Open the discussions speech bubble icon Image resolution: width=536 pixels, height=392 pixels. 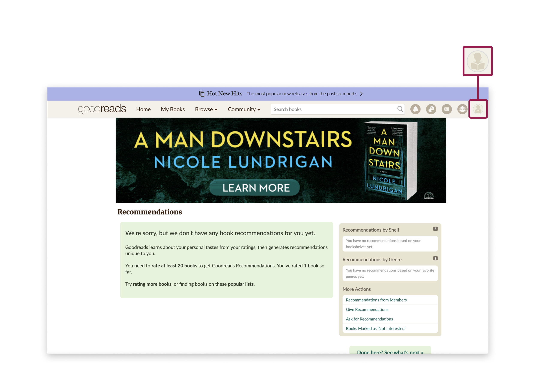point(431,109)
